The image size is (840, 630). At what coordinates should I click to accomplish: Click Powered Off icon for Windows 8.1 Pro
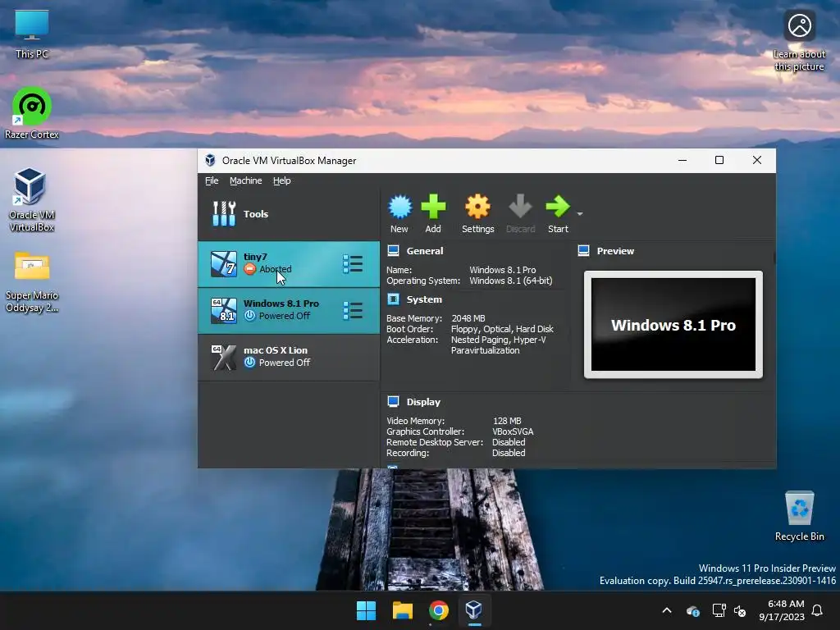pyautogui.click(x=249, y=316)
